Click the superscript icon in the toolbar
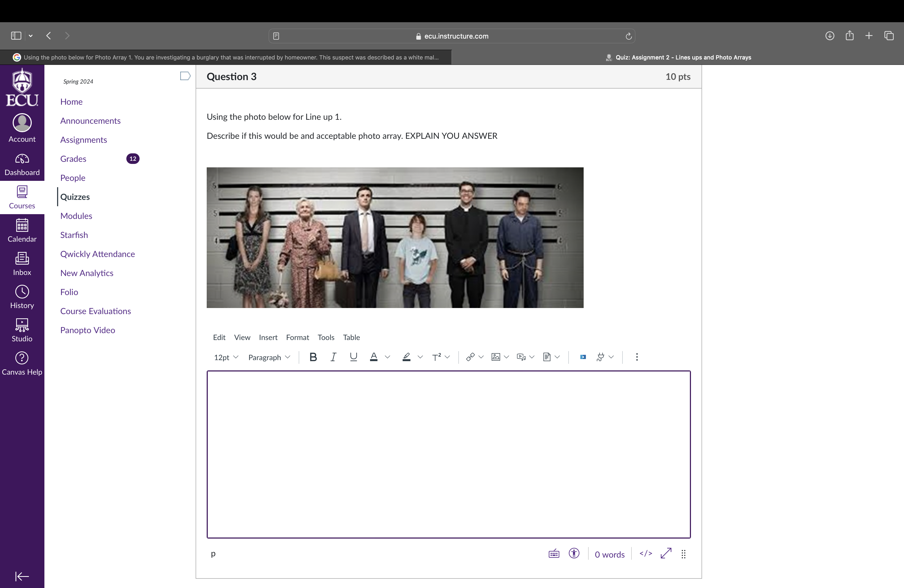 tap(437, 357)
